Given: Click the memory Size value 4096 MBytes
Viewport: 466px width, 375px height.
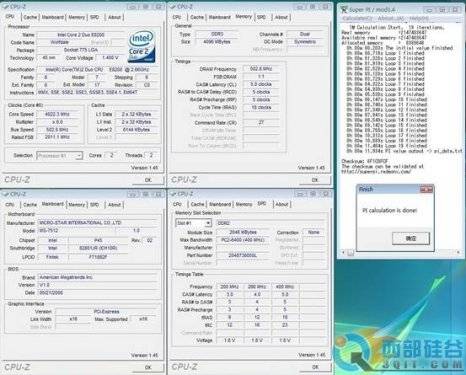Looking at the screenshot, I should (217, 42).
